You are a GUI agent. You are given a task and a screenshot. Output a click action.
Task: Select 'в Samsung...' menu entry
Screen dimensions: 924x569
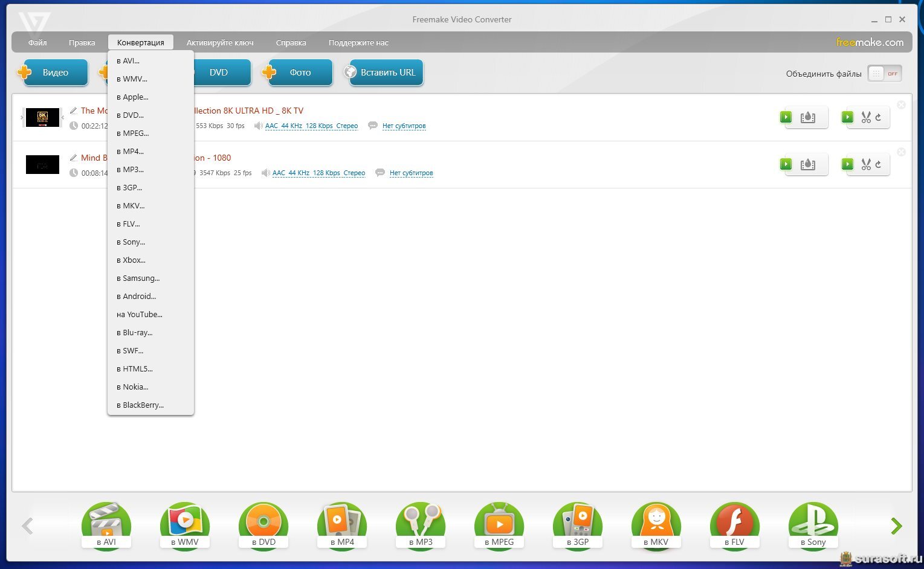[150, 278]
